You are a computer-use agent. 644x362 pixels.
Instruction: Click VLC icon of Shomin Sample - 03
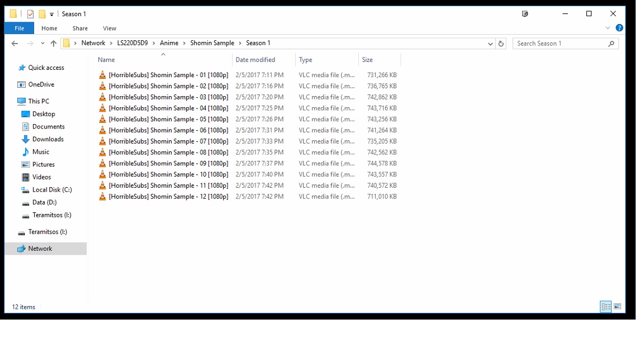click(x=102, y=97)
